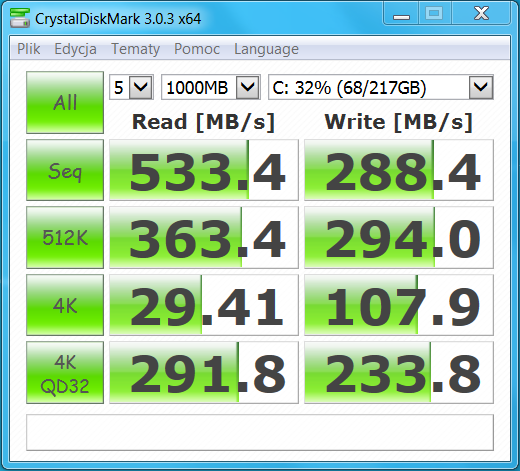Open the Plik menu
520x471 pixels.
[29, 49]
